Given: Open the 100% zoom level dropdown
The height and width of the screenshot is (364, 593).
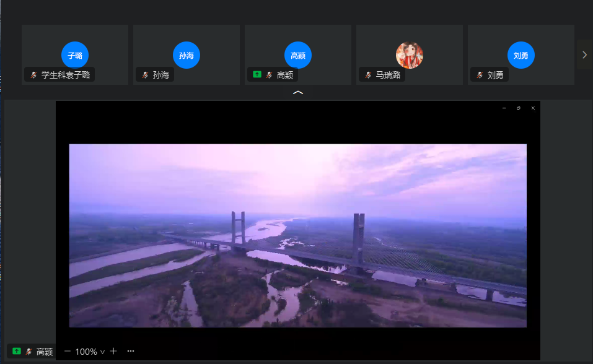Looking at the screenshot, I should pyautogui.click(x=90, y=352).
